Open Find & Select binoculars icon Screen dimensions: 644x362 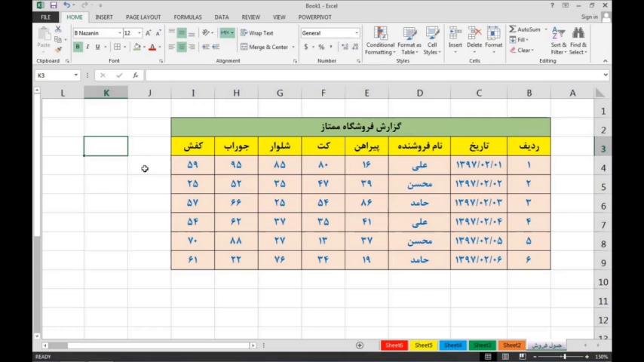[x=578, y=35]
